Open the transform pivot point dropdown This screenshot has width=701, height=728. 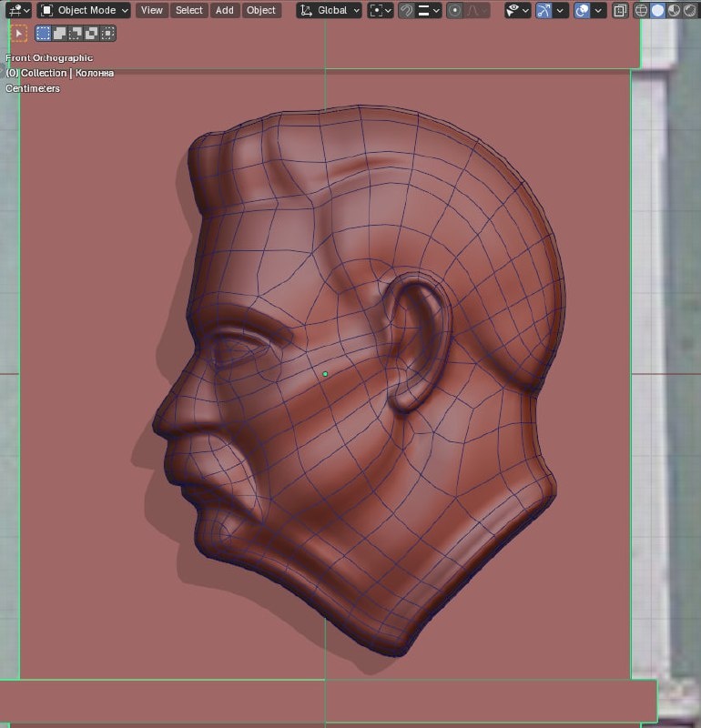[x=381, y=10]
